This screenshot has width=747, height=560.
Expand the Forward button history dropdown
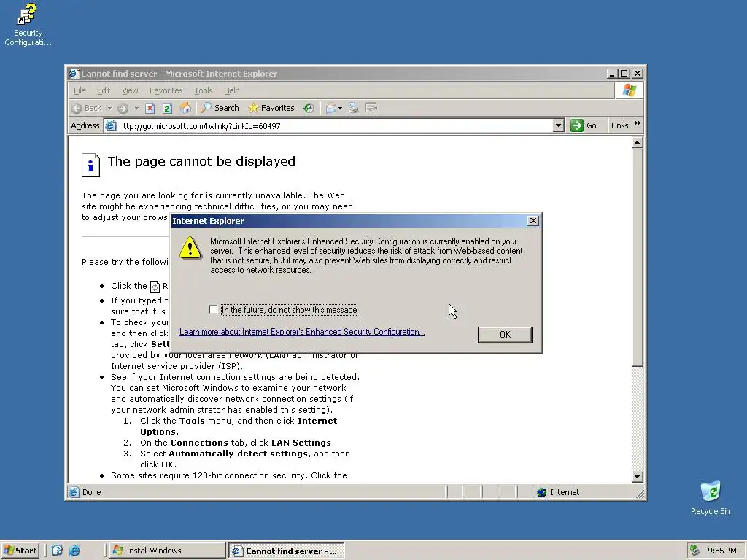(x=136, y=108)
